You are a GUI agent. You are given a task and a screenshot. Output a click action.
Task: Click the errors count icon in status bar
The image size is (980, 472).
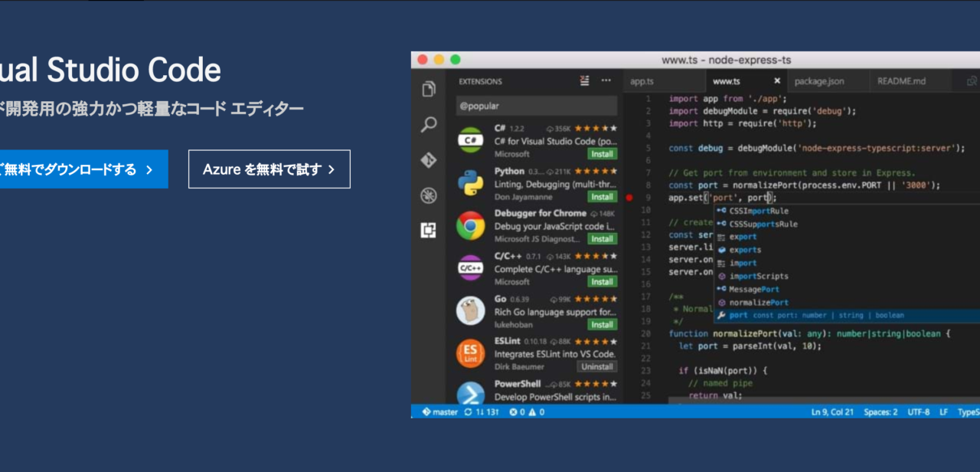click(513, 412)
